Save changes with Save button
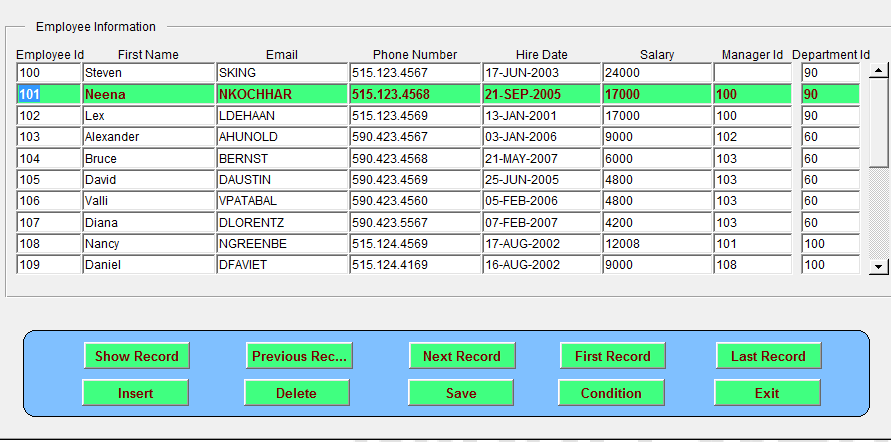Screen dimensions: 891x442 coord(461,393)
